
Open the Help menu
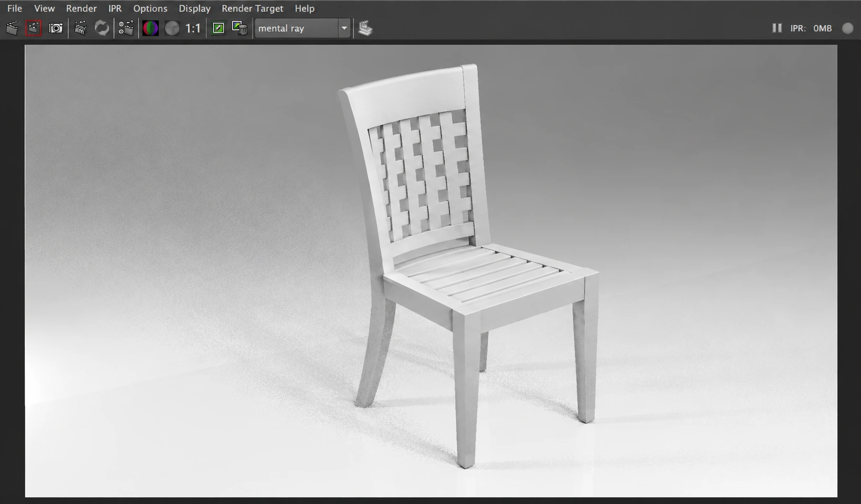point(305,8)
